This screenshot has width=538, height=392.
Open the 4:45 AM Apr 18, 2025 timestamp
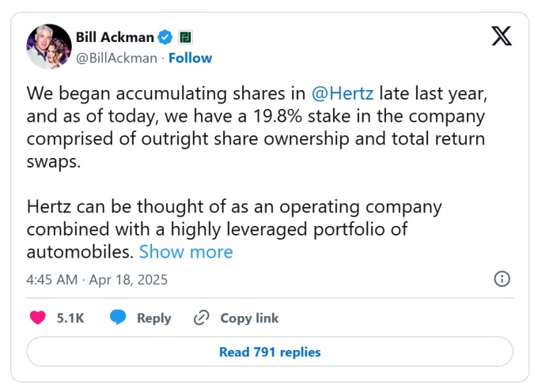pos(97,280)
